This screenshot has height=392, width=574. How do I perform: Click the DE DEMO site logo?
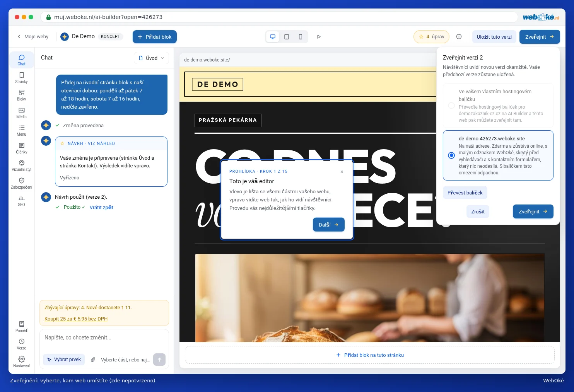218,84
